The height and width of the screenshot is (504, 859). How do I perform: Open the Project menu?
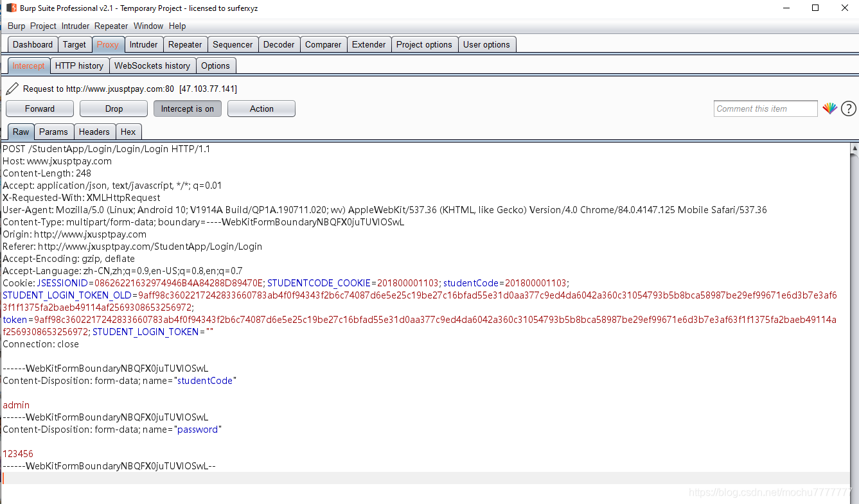tap(43, 26)
